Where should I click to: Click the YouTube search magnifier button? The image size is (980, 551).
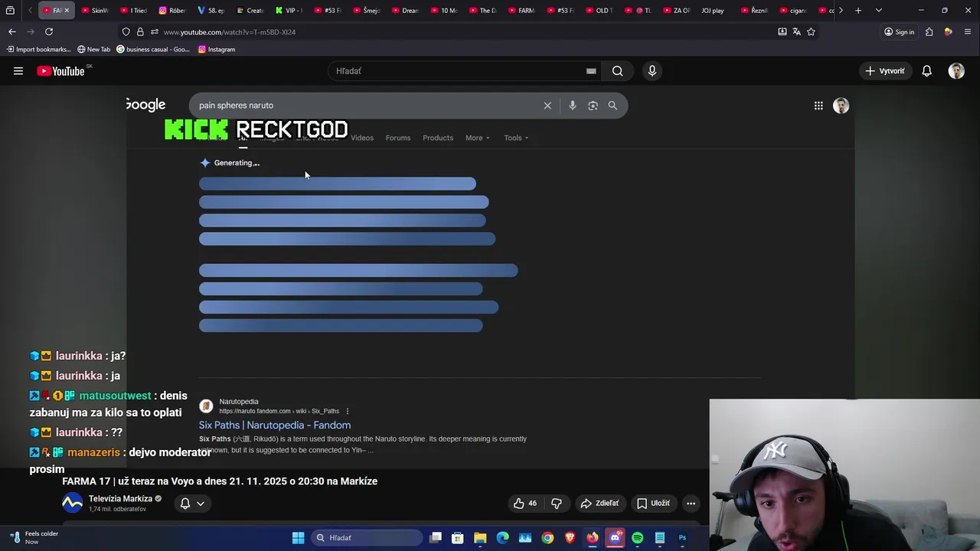[x=617, y=71]
